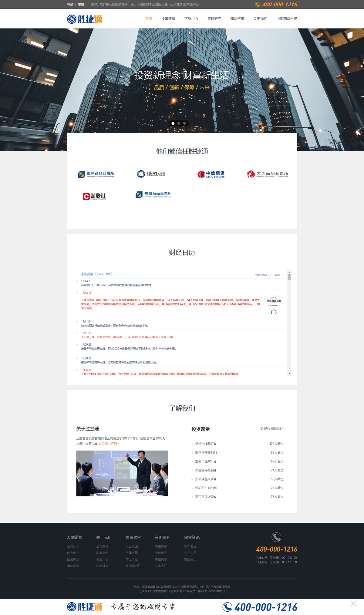Click the 财联社 partner logo
The image size is (364, 615).
pos(94,196)
